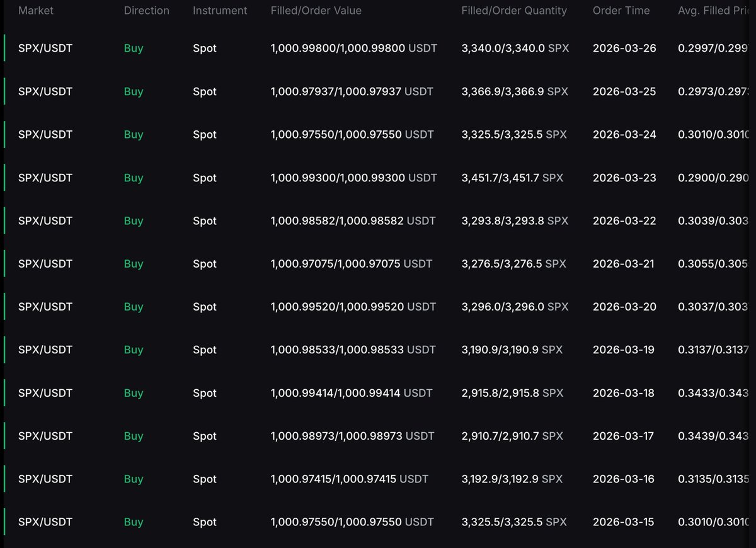The image size is (756, 548).
Task: Click quantity 3,366.9/3,366.9 SPX
Action: pyautogui.click(x=515, y=91)
